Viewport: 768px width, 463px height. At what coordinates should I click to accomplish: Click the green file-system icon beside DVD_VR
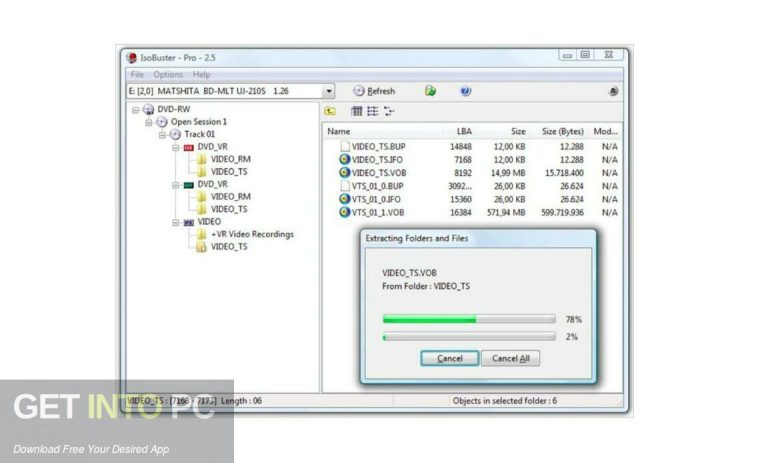point(189,185)
